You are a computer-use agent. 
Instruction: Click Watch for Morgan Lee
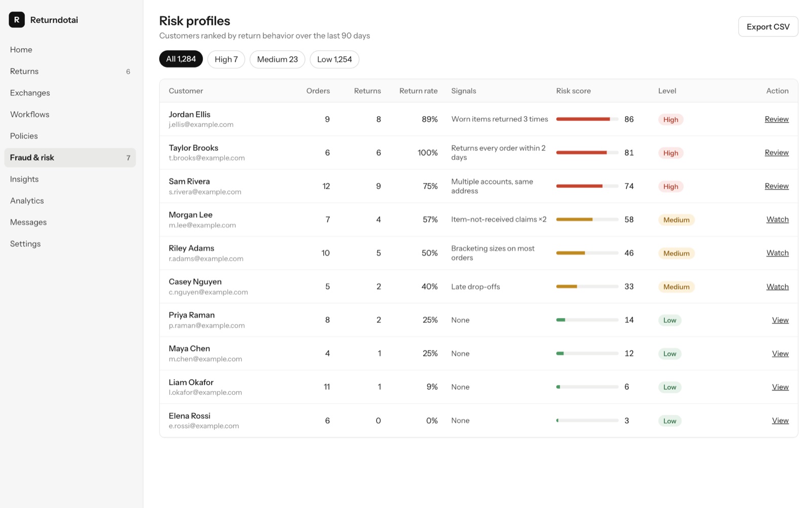(x=777, y=219)
